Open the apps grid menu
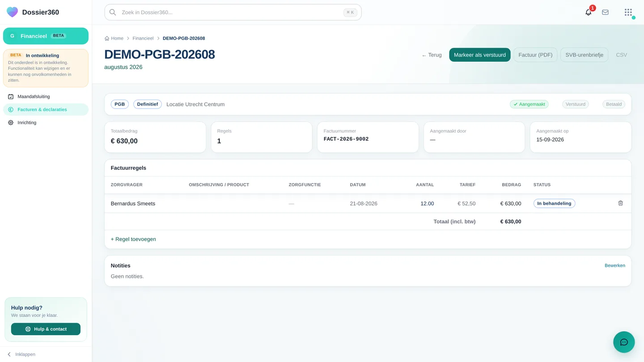Viewport: 644px width, 362px height. (628, 13)
